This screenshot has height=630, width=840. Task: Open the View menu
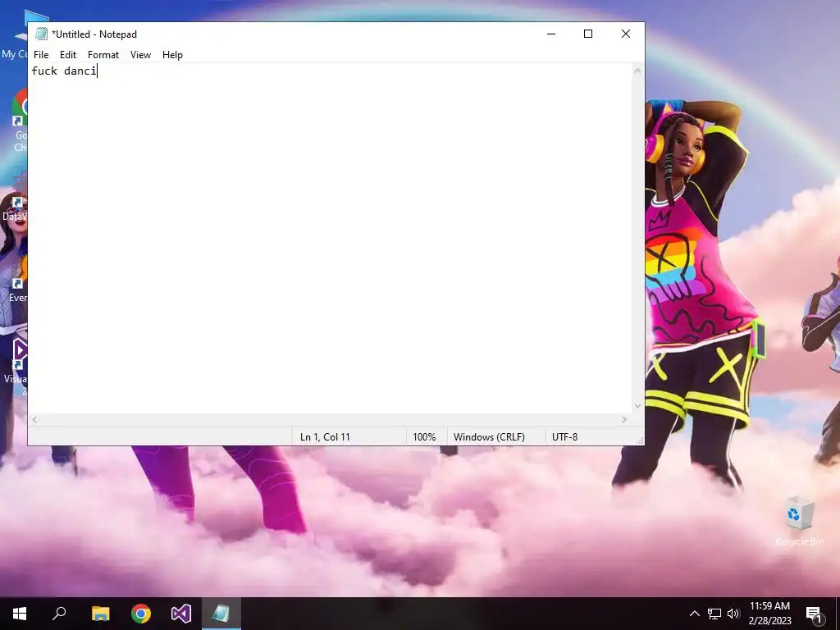pos(140,55)
